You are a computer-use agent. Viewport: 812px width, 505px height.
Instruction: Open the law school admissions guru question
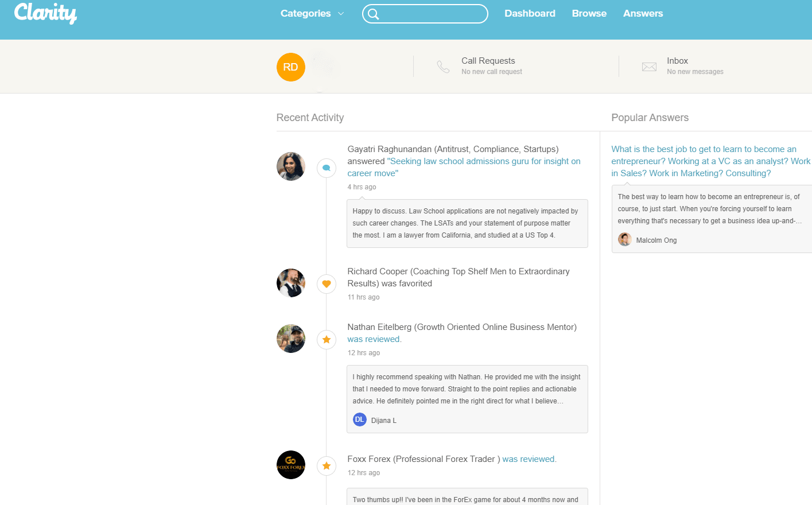464,167
